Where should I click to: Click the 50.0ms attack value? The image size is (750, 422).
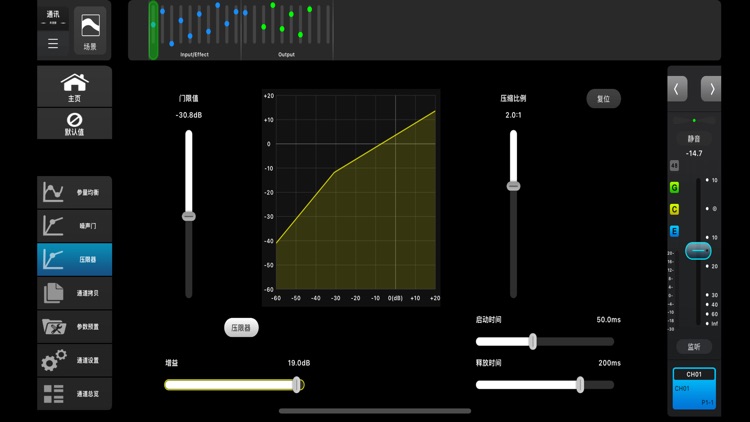[608, 320]
